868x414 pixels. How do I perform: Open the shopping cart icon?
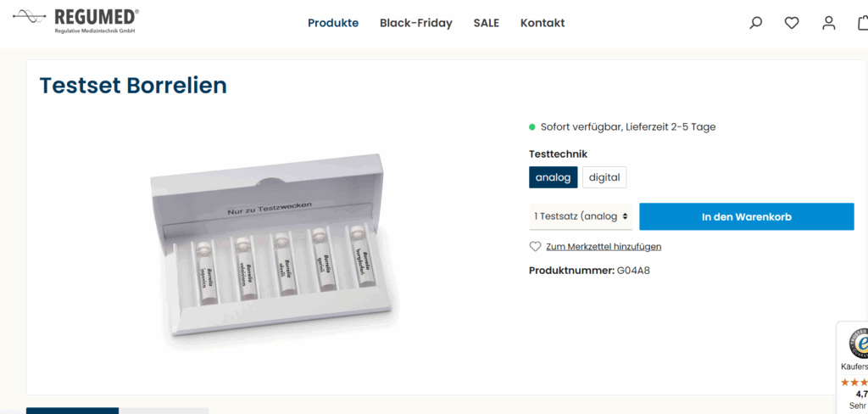(x=862, y=23)
